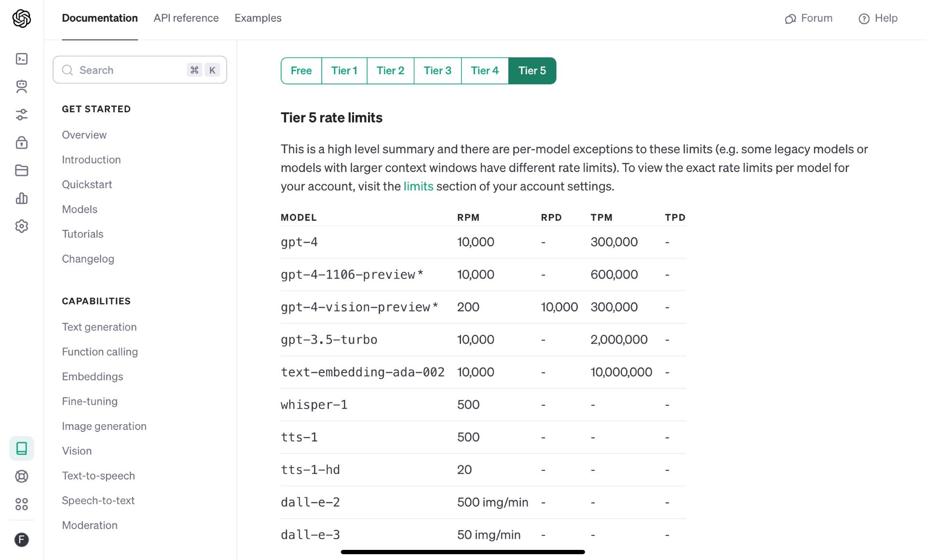
Task: Click the OpenAI logo icon
Action: 22,18
